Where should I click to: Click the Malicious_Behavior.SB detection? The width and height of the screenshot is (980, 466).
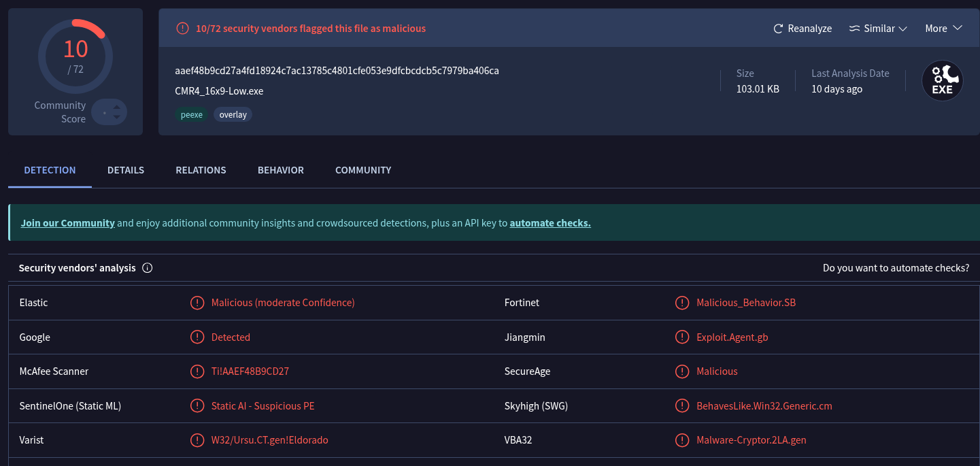[746, 303]
